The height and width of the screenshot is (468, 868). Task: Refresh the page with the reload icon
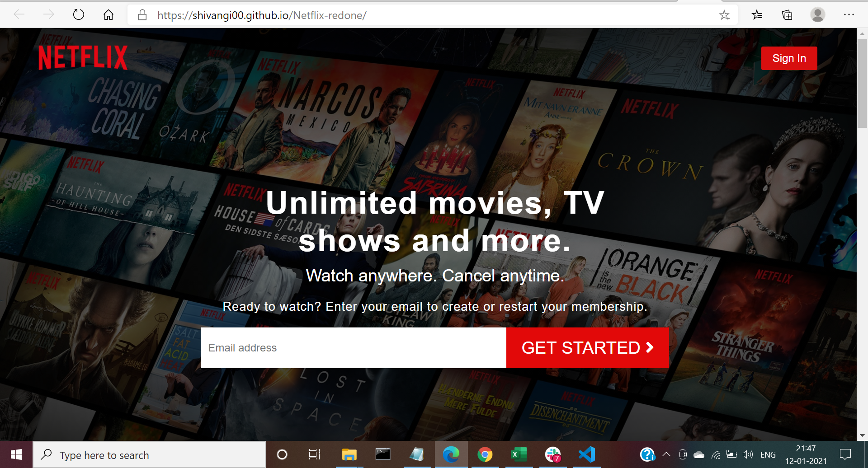click(78, 15)
